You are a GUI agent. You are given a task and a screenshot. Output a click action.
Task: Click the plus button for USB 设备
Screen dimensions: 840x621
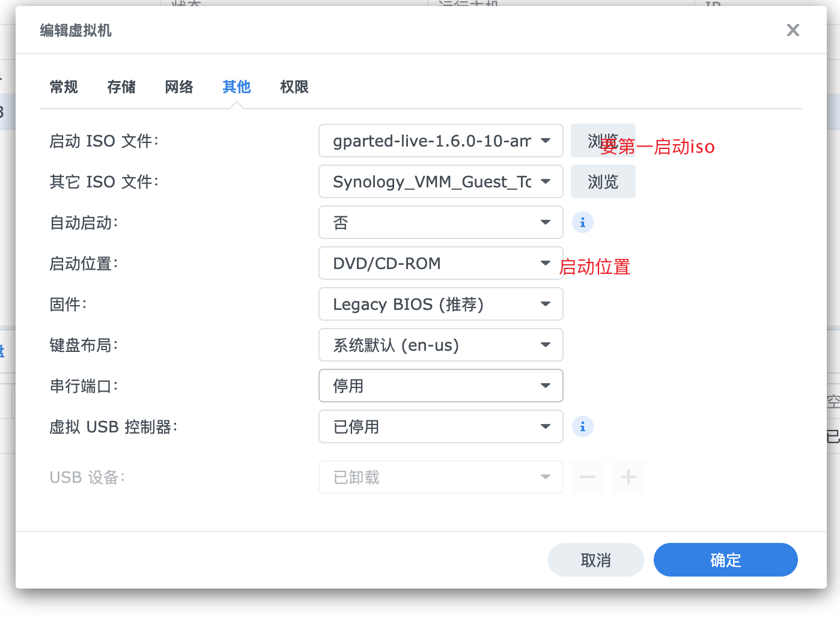[x=628, y=477]
